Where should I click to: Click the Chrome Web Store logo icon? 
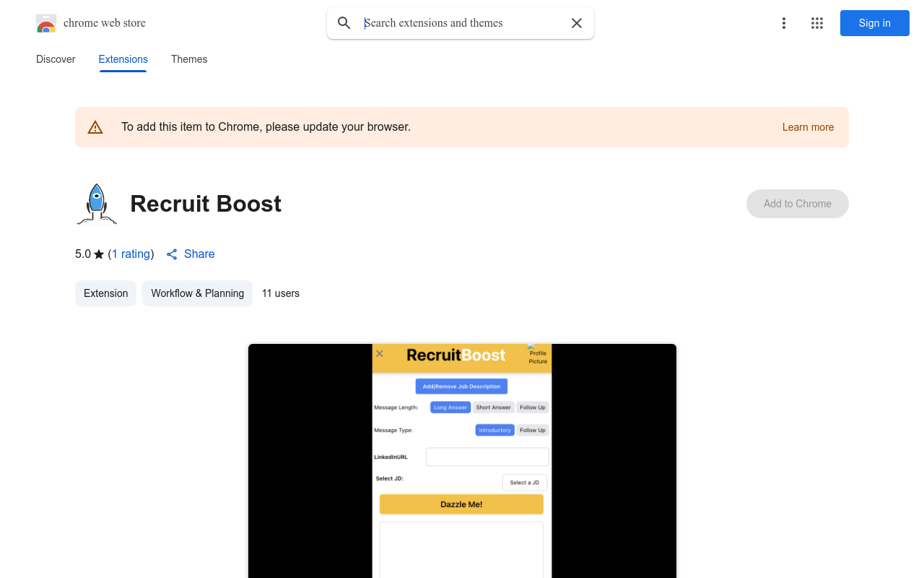[46, 23]
